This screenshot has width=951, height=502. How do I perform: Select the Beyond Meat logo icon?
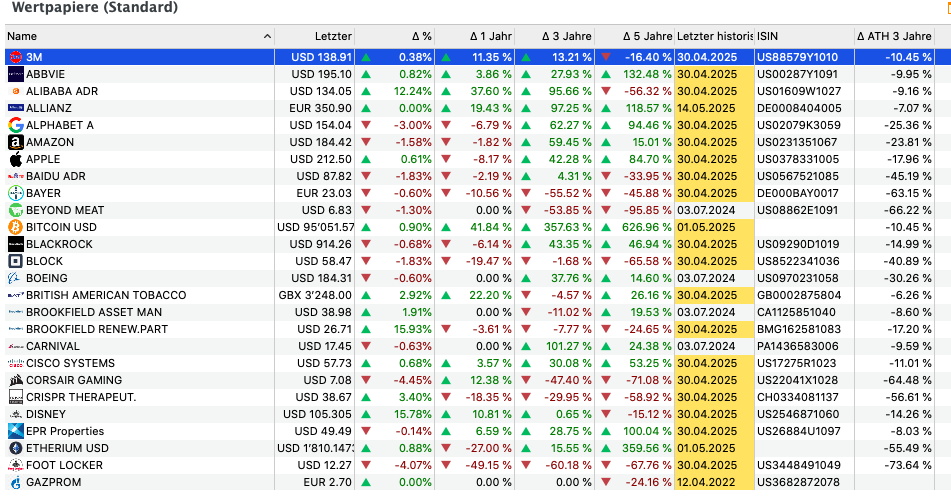click(x=15, y=210)
